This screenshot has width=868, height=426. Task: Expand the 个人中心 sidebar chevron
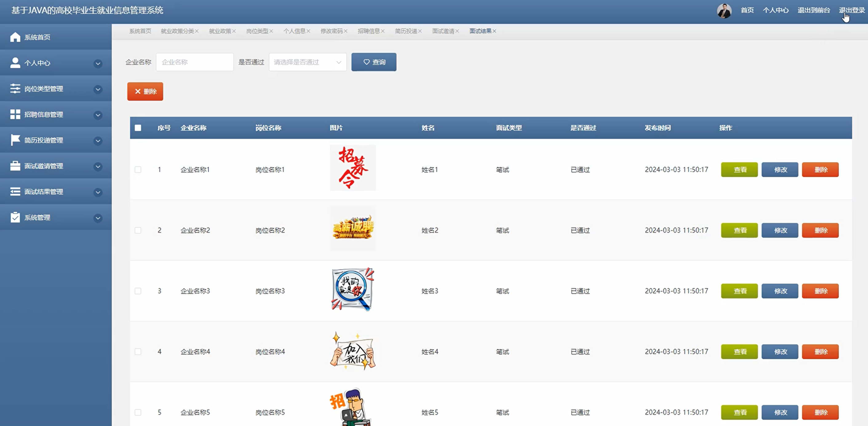pyautogui.click(x=98, y=63)
